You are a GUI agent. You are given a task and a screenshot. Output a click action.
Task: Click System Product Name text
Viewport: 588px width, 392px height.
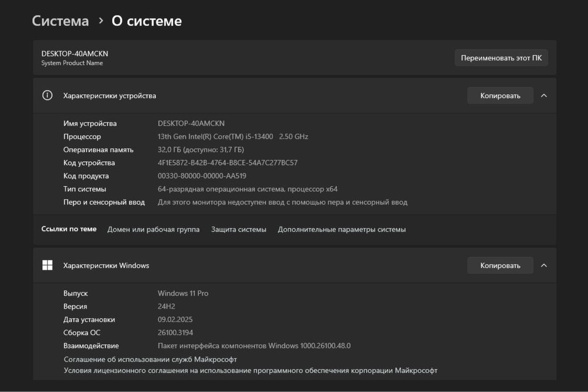pyautogui.click(x=72, y=63)
